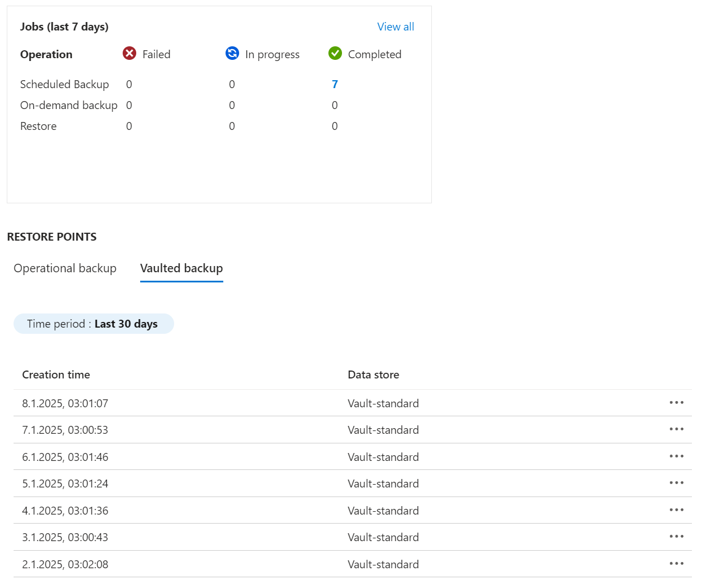This screenshot has width=710, height=588.
Task: Switch to the Operational backup tab
Action: [65, 268]
